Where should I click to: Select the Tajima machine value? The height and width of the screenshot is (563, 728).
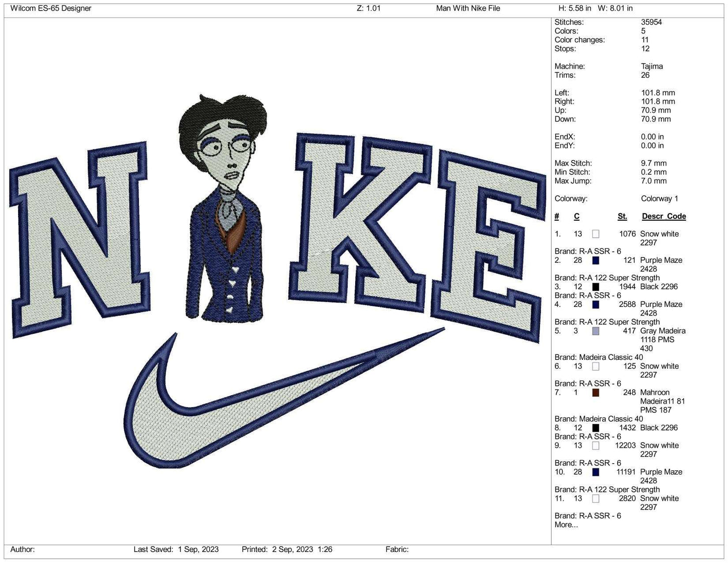[x=651, y=67]
